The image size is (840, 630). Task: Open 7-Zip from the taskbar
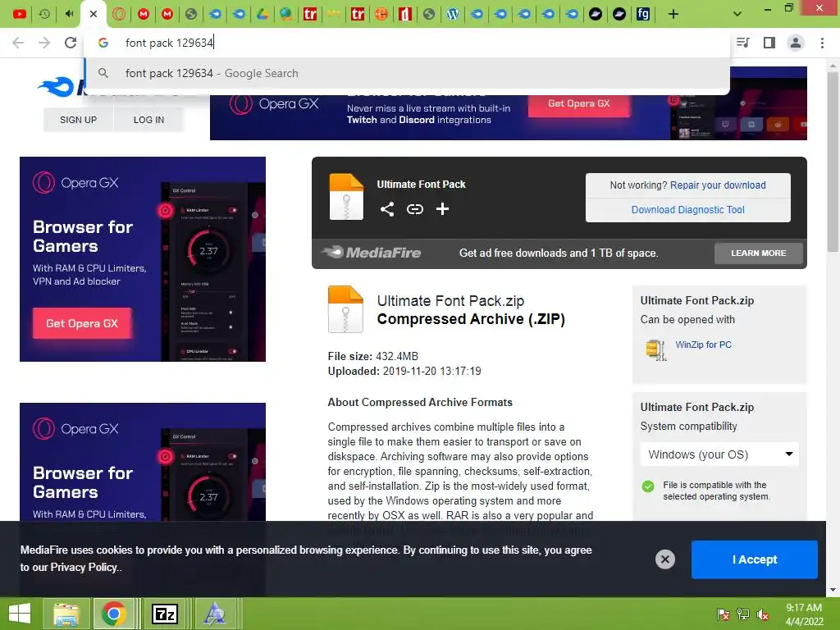click(x=164, y=614)
